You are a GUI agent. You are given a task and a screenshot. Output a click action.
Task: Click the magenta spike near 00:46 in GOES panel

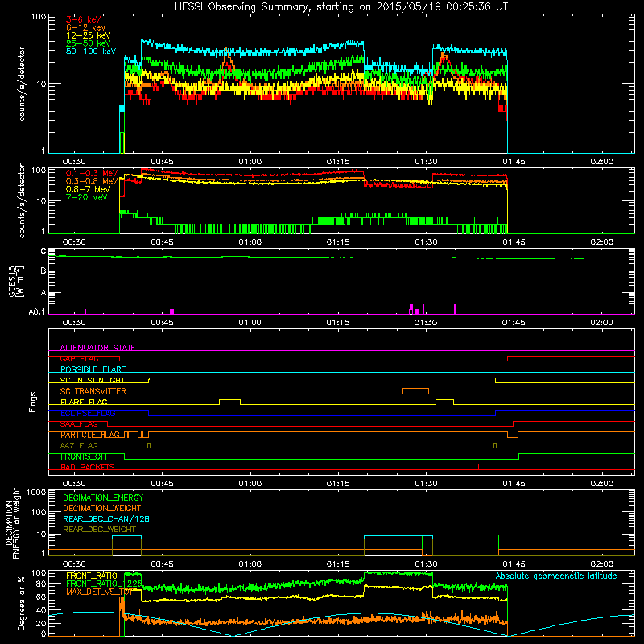tap(172, 312)
